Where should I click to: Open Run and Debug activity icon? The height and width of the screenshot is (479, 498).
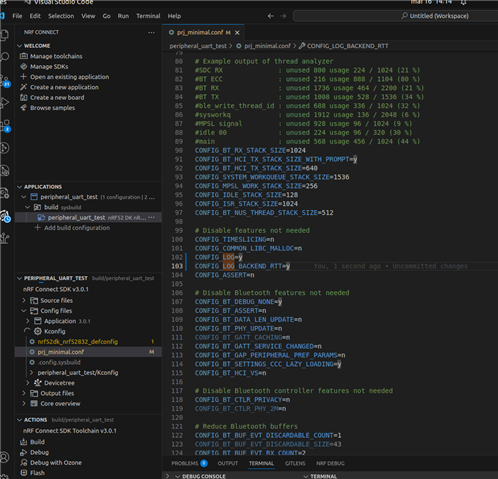pyautogui.click(x=5, y=103)
